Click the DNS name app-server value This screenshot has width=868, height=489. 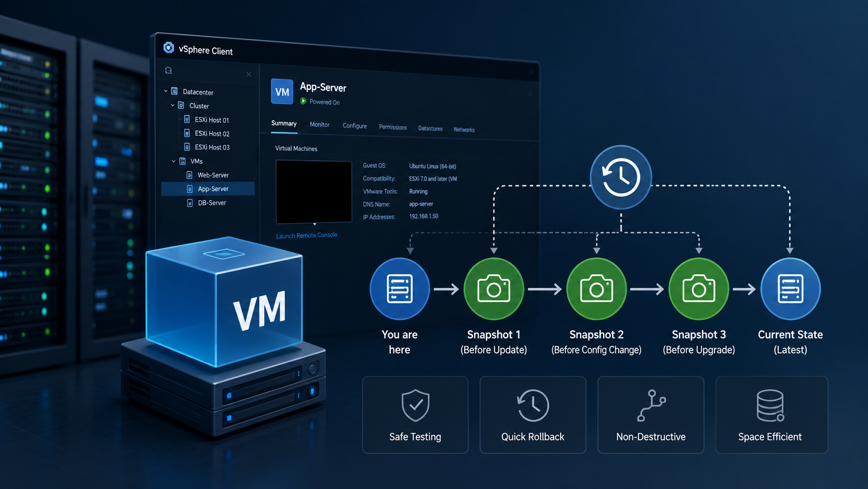pyautogui.click(x=421, y=204)
